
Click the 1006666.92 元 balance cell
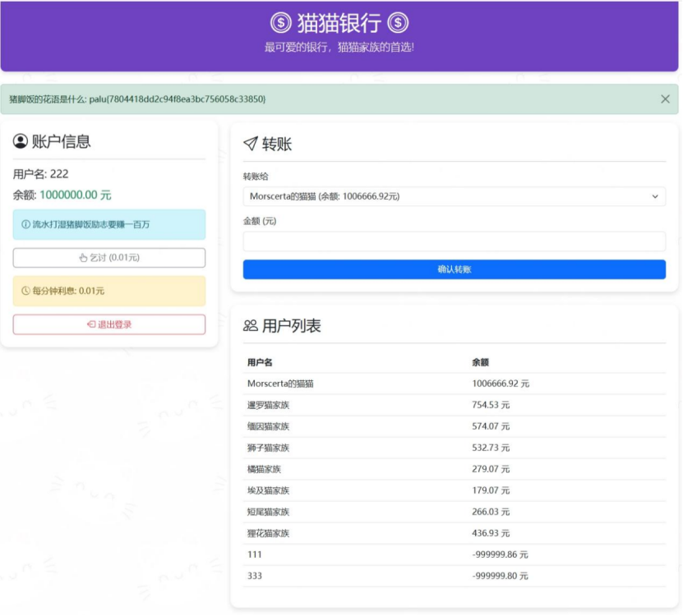click(501, 384)
